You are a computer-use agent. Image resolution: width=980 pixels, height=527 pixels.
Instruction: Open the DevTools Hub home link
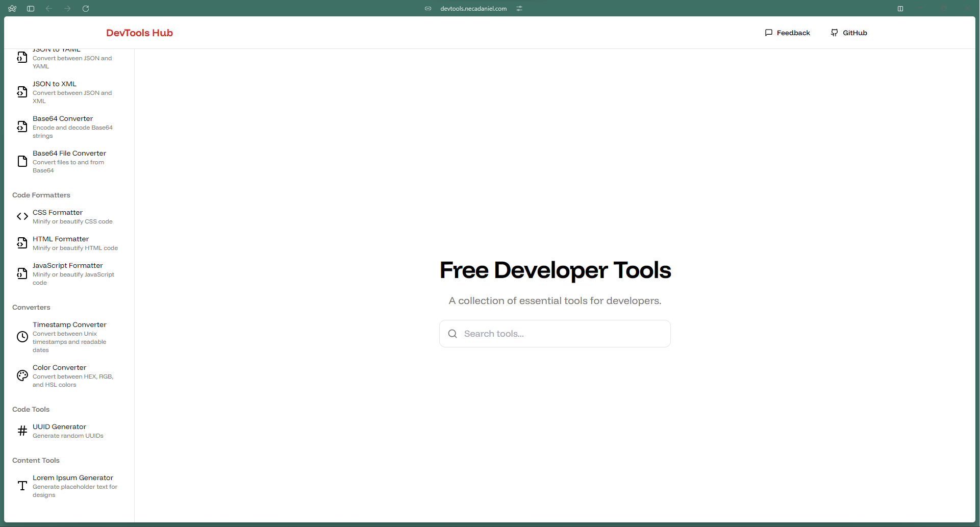pyautogui.click(x=139, y=33)
